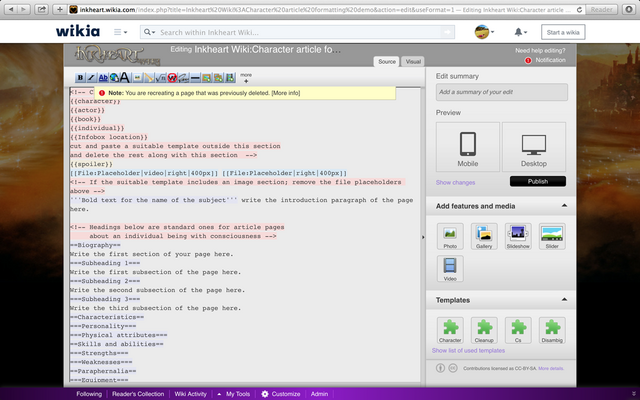
Task: Add a Slideshow from the features panel
Action: click(x=518, y=236)
